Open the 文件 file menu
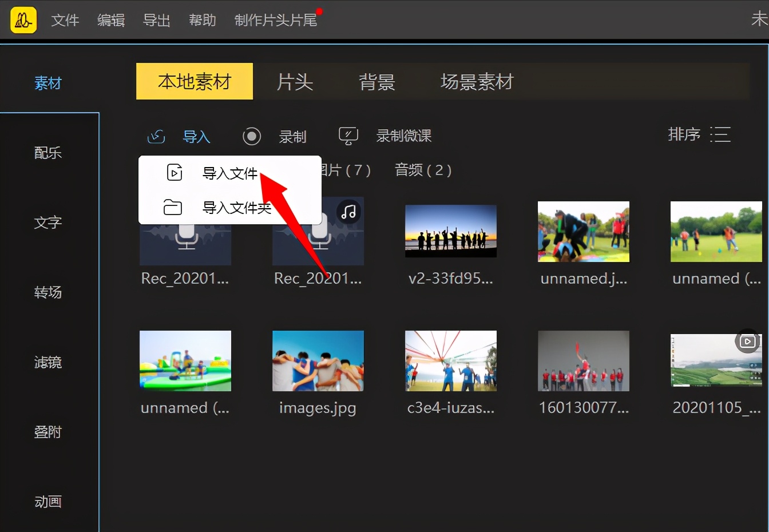This screenshot has width=769, height=532. coord(65,19)
